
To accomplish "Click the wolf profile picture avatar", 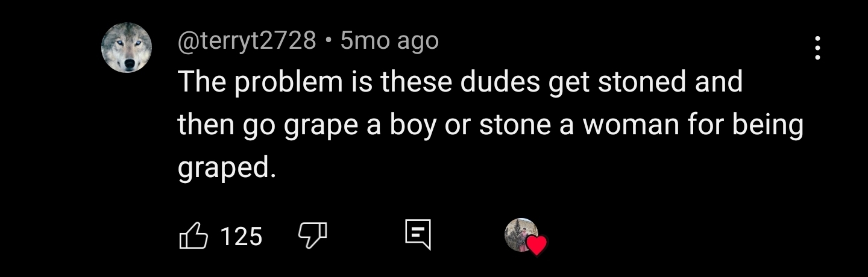I will click(126, 48).
